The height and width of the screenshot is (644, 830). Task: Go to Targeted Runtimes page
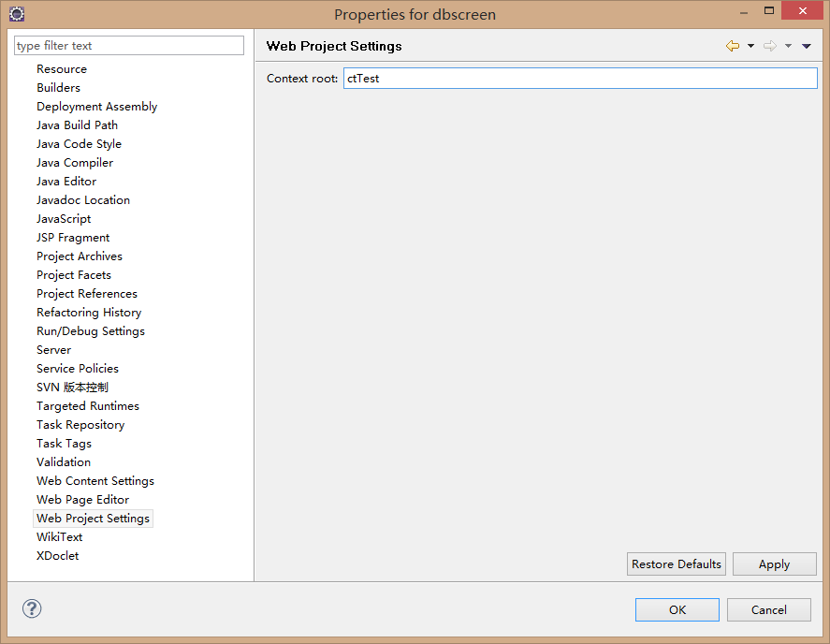click(88, 406)
